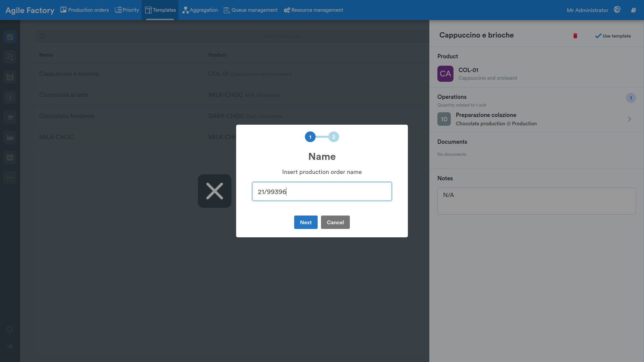Click Use template button
The image size is (644, 362).
tap(613, 36)
